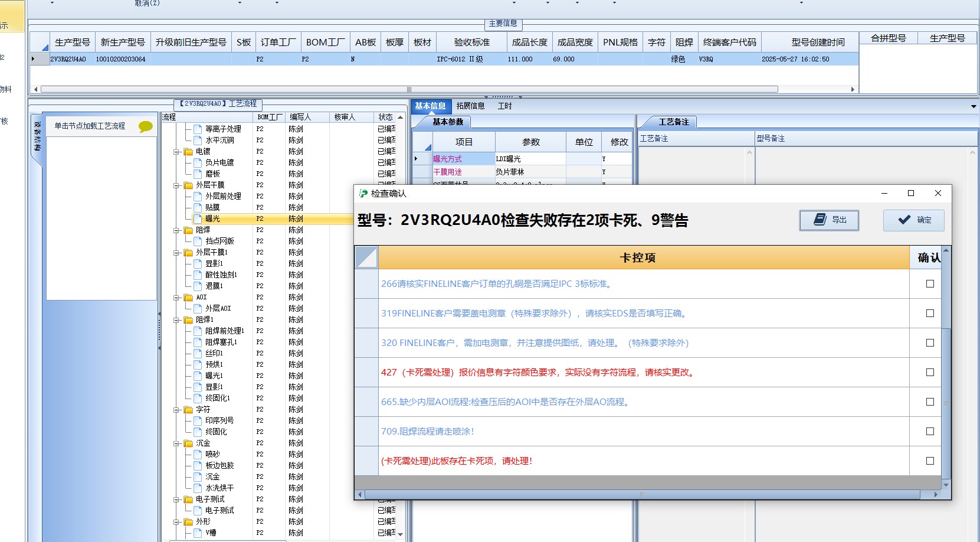Click the main info grid horizontal scrollbar
This screenshot has width=980, height=542.
point(409,90)
